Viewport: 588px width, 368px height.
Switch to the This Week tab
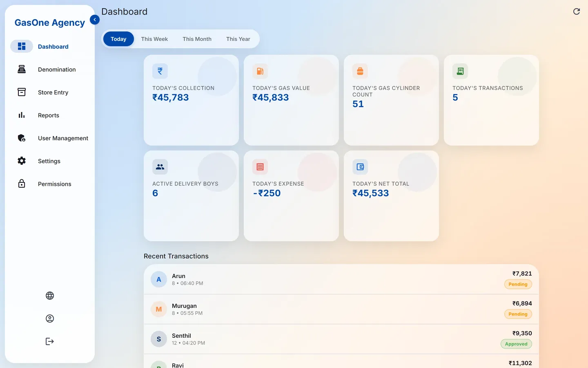(x=154, y=39)
